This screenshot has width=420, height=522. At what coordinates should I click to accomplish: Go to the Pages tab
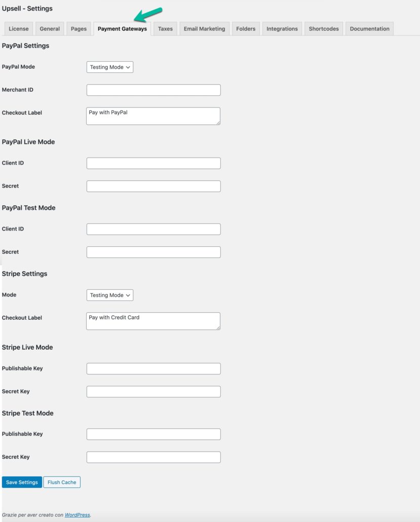coord(79,28)
